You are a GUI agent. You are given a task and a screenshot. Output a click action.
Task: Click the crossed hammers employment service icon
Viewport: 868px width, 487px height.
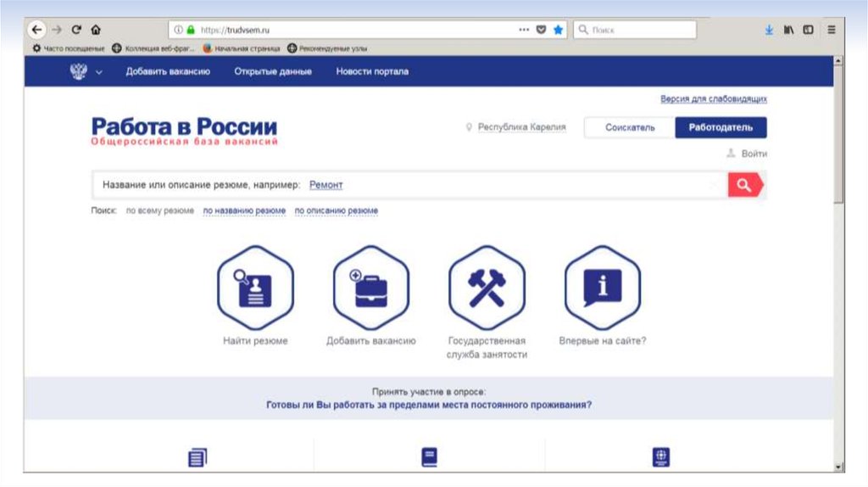click(487, 288)
